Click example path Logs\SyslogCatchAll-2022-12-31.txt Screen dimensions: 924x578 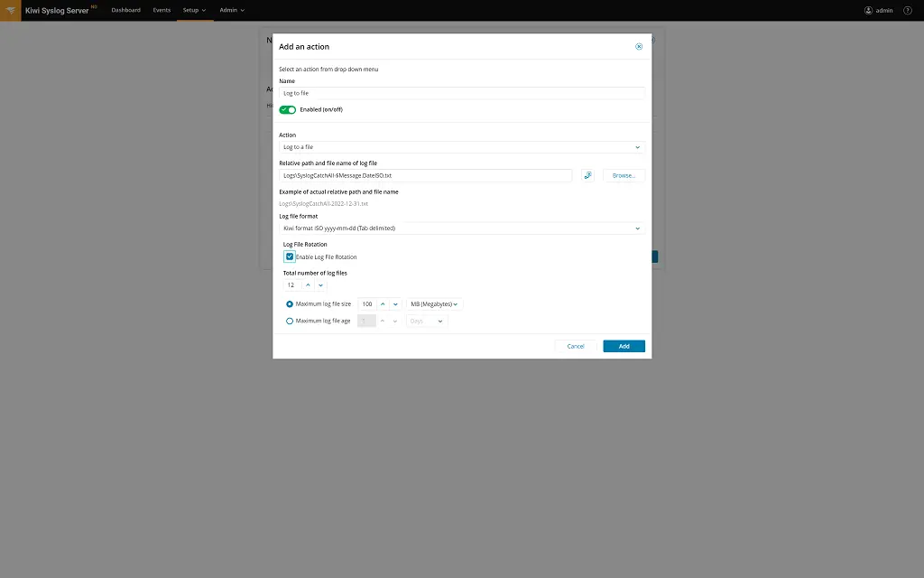pyautogui.click(x=324, y=203)
